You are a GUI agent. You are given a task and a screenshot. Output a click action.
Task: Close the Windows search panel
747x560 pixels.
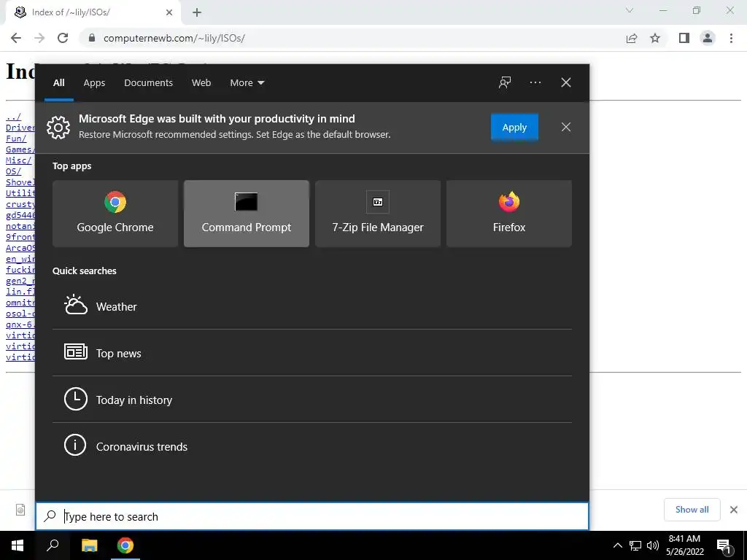click(x=566, y=83)
